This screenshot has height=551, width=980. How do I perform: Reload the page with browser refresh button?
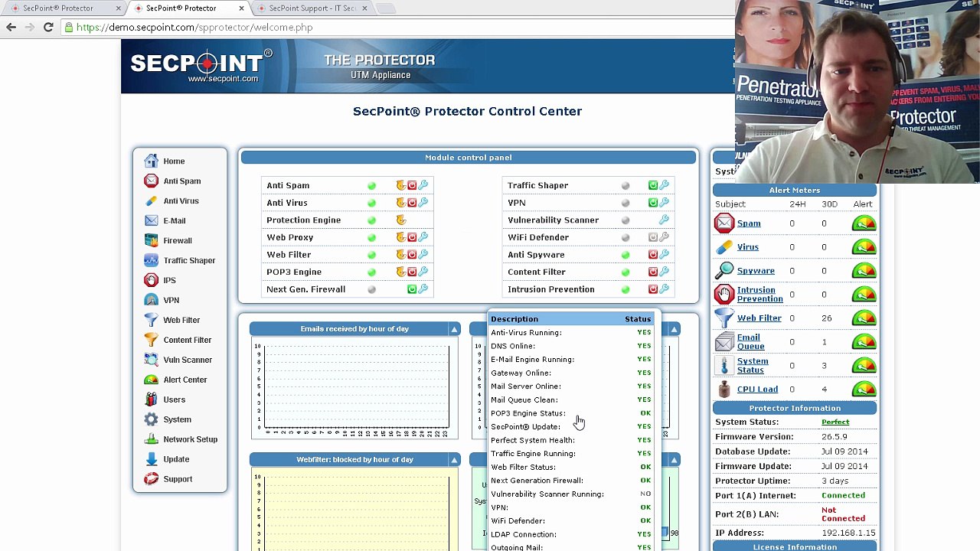48,28
